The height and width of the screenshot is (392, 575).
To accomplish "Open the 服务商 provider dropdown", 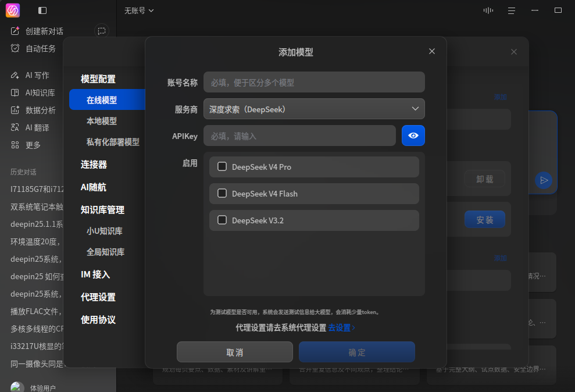I will click(x=314, y=109).
